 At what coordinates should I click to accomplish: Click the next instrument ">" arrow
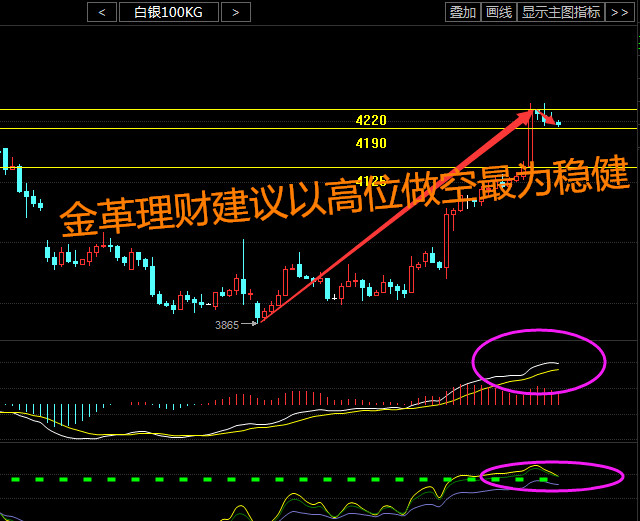[235, 12]
